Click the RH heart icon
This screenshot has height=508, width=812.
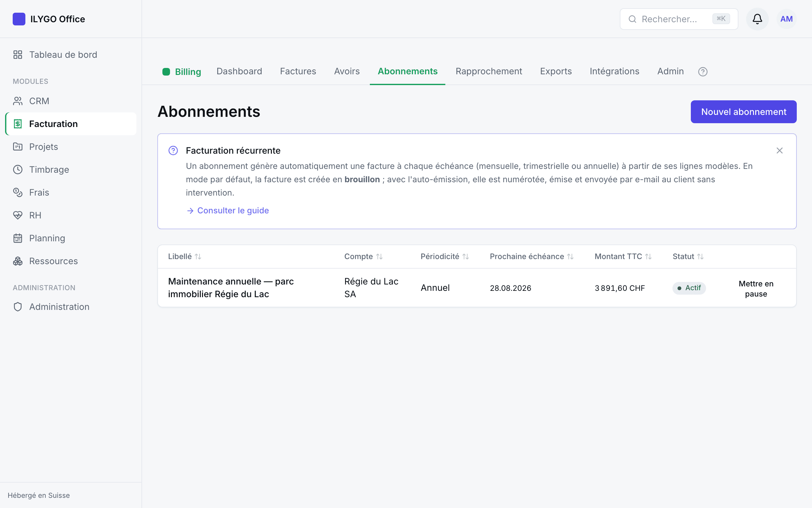18,215
